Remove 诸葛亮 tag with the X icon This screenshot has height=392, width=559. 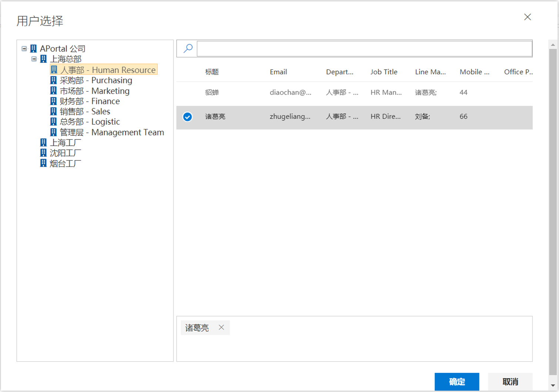pyautogui.click(x=221, y=327)
